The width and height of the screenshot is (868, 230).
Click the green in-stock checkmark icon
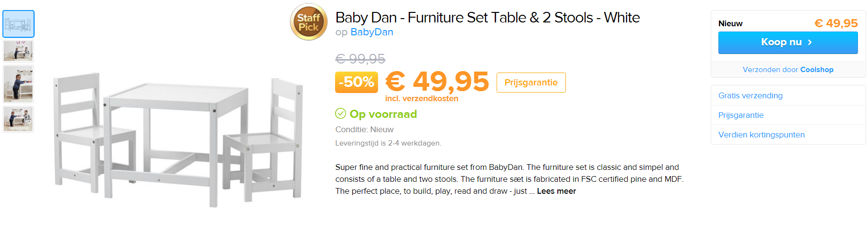tap(340, 114)
